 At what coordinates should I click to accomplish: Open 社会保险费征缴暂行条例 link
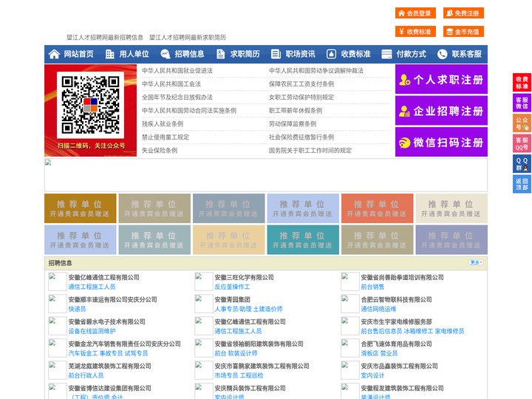click(x=301, y=137)
